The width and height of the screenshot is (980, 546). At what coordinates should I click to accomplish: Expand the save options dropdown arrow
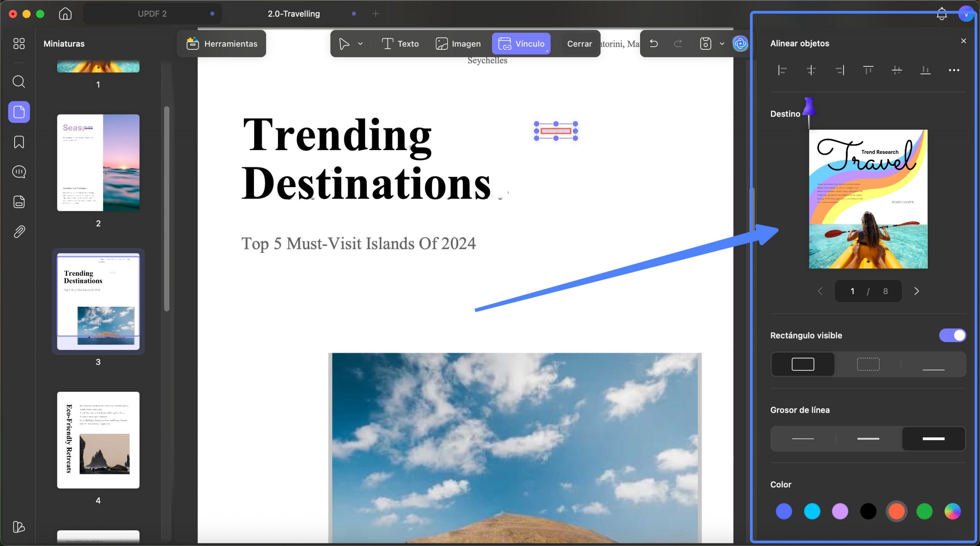722,44
